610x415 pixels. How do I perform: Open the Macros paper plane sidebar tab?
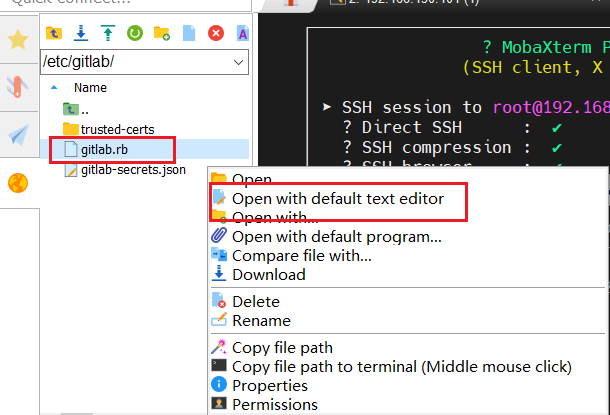pos(18,135)
